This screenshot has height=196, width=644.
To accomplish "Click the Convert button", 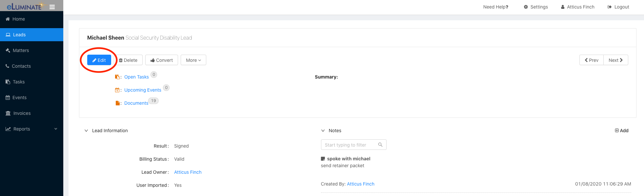I will coord(162,60).
